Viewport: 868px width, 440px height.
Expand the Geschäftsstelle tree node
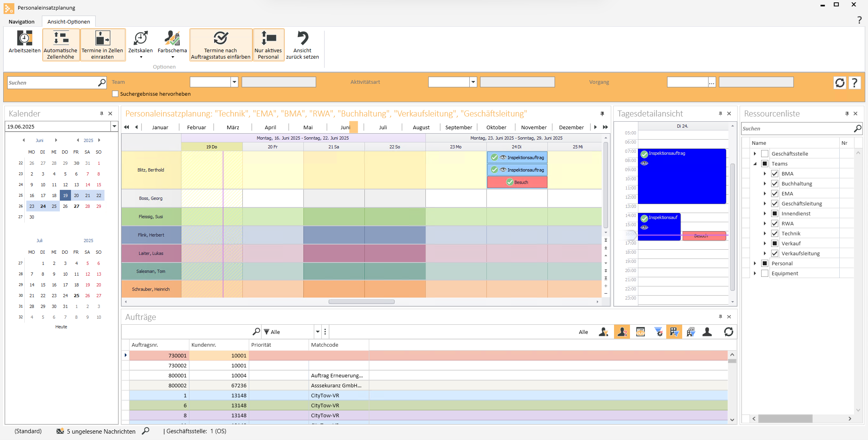(755, 154)
